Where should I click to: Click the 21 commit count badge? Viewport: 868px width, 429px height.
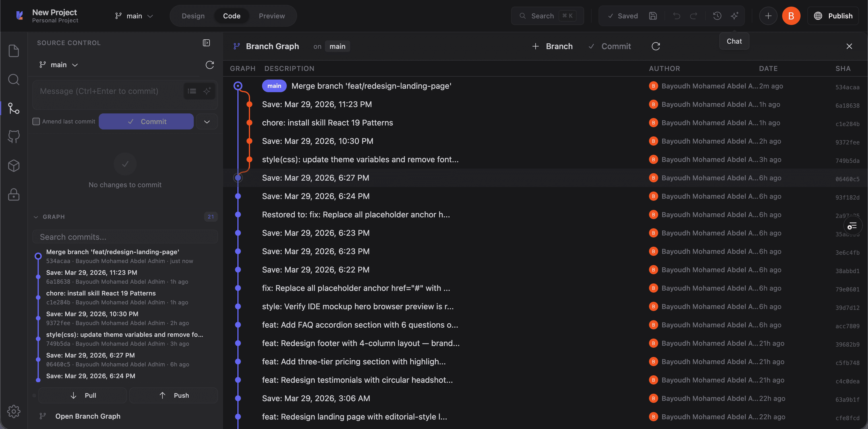tap(211, 216)
